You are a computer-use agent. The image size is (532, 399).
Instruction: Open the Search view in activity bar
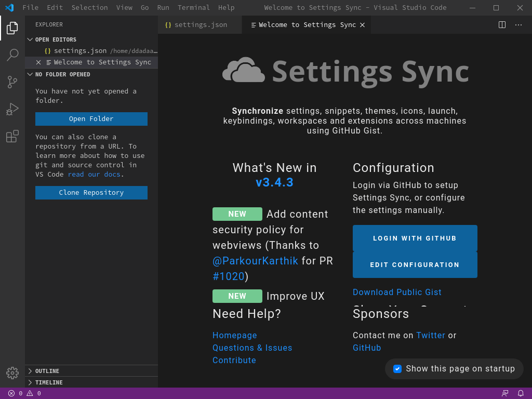(12, 55)
